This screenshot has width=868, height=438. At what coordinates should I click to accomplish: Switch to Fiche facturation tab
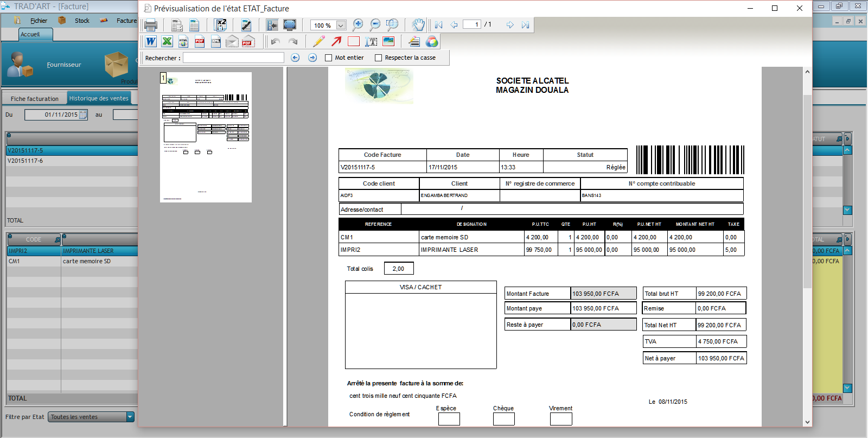pos(35,99)
